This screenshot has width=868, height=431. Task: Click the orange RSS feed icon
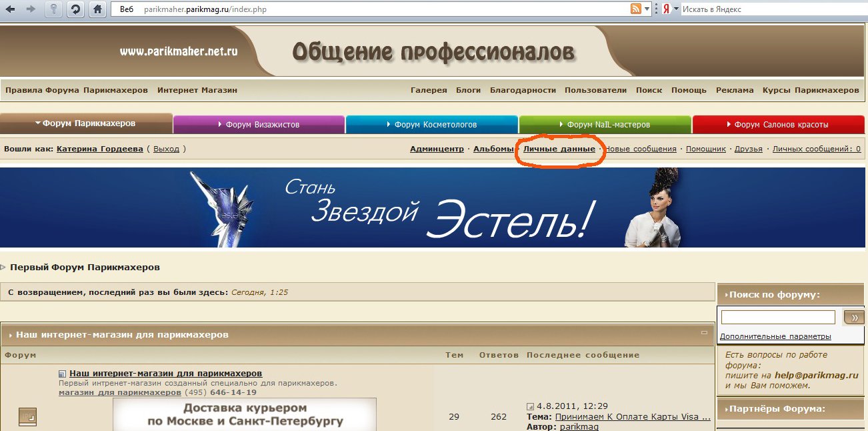click(x=636, y=9)
